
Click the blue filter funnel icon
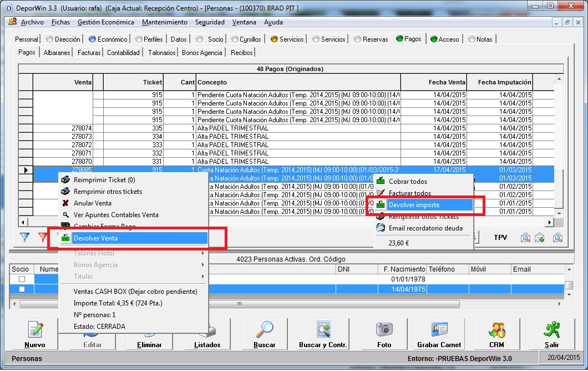coord(25,237)
